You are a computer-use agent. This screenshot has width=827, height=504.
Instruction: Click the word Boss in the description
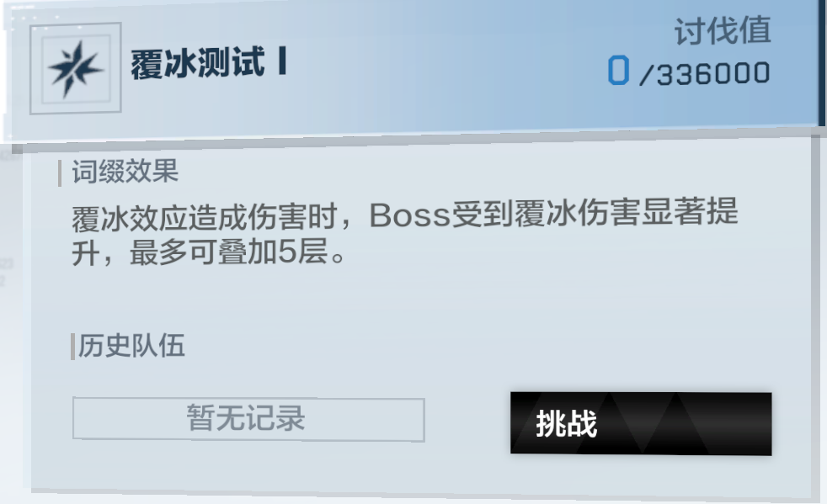pyautogui.click(x=409, y=215)
